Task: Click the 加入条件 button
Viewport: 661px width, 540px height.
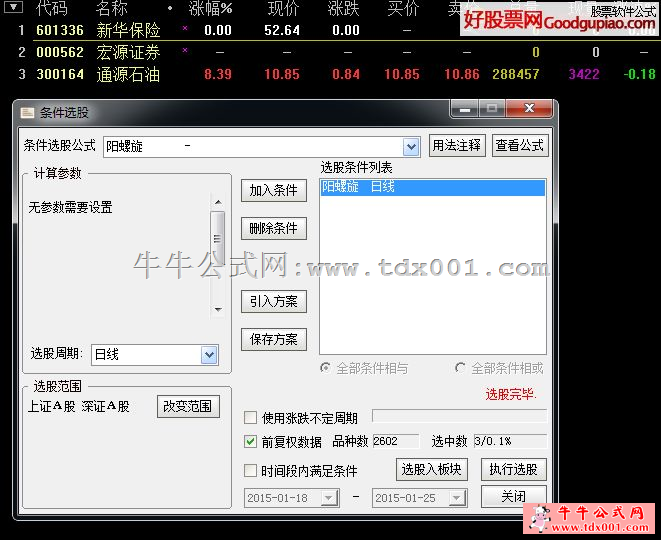Action: [x=273, y=190]
